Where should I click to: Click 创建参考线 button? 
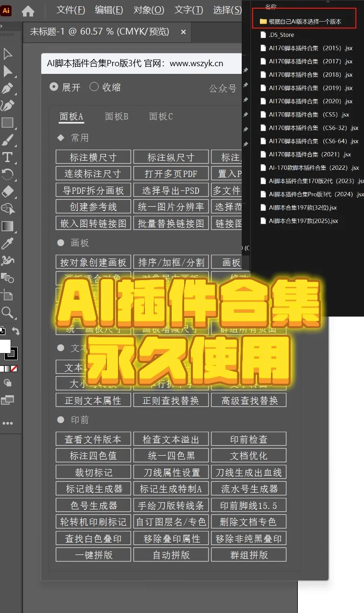pyautogui.click(x=94, y=207)
